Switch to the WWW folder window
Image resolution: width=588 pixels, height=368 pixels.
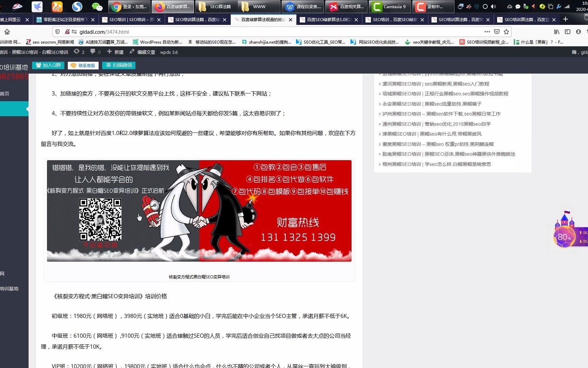[x=259, y=6]
